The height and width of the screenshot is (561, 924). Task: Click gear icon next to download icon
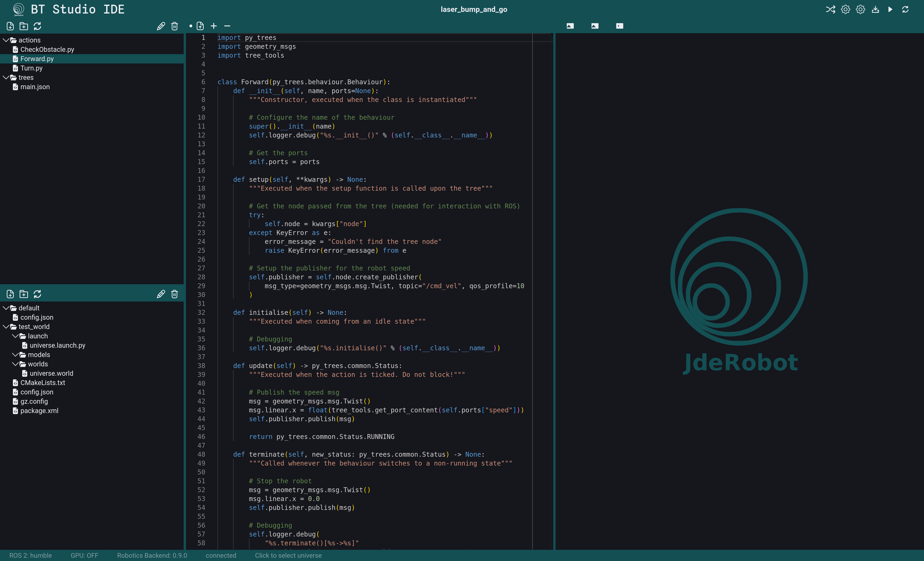point(860,9)
